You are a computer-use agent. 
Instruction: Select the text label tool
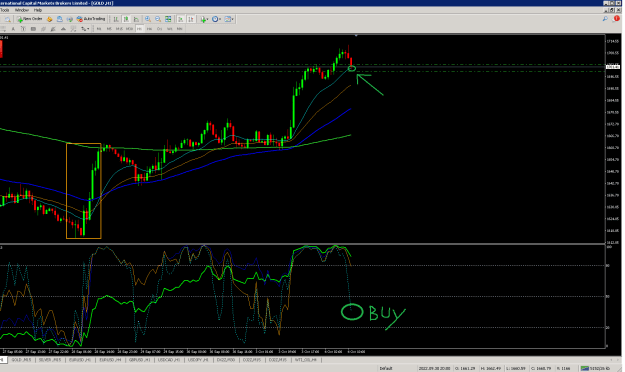(x=23, y=29)
